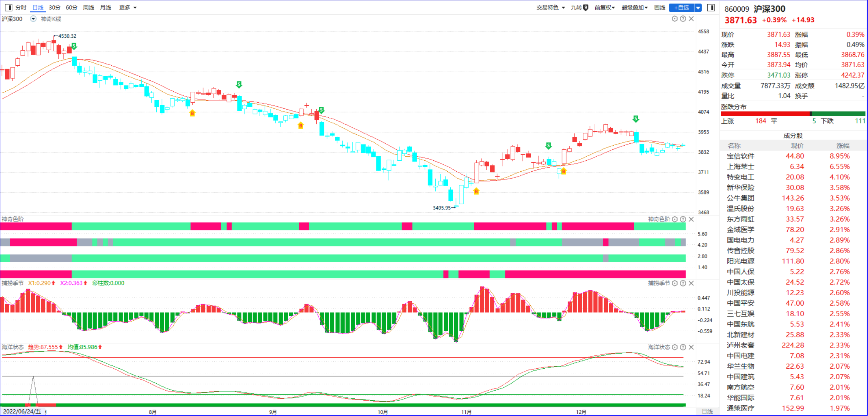Open main chart help question icon
This screenshot has width=868, height=416.
683,19
